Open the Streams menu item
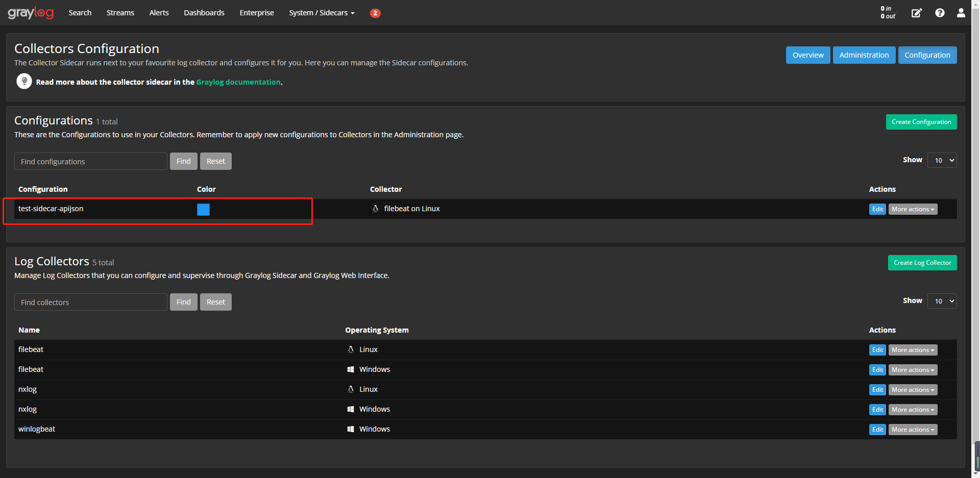Image resolution: width=980 pixels, height=478 pixels. tap(120, 13)
